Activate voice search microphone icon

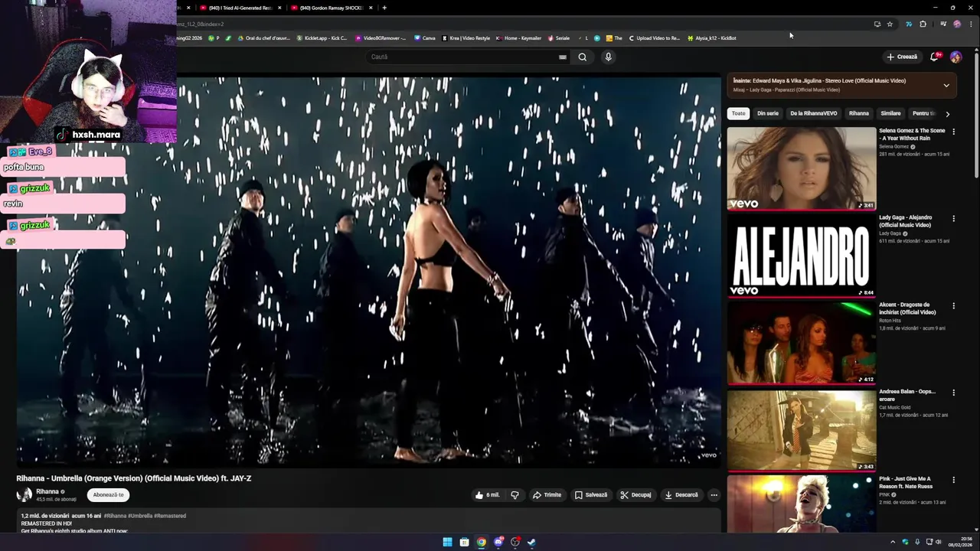pos(608,57)
